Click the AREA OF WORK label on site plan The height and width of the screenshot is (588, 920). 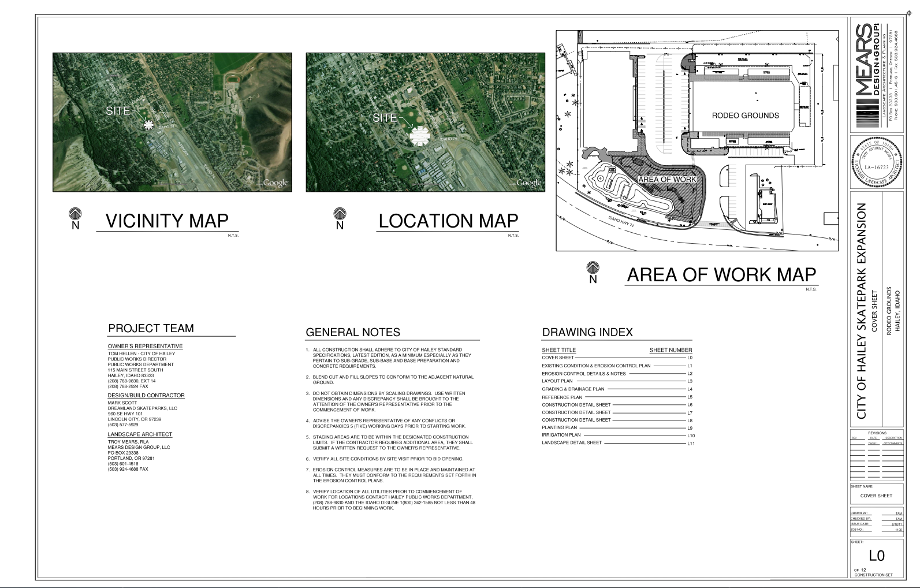point(667,180)
